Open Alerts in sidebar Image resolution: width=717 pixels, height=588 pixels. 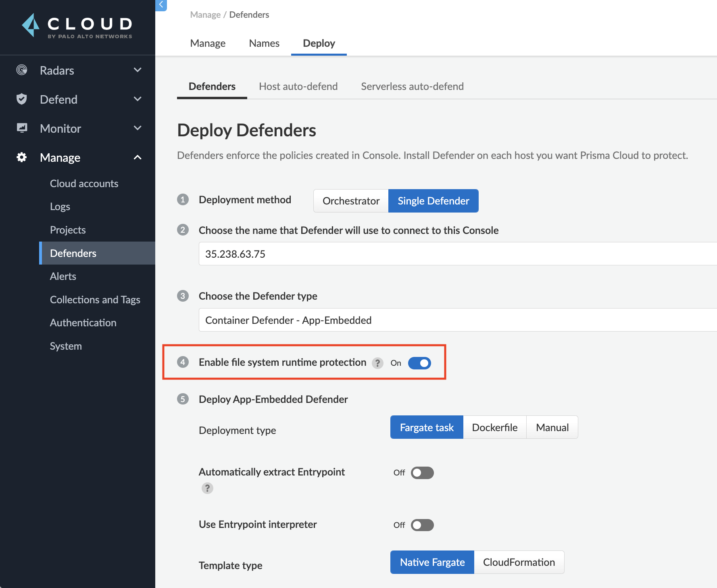(x=63, y=276)
